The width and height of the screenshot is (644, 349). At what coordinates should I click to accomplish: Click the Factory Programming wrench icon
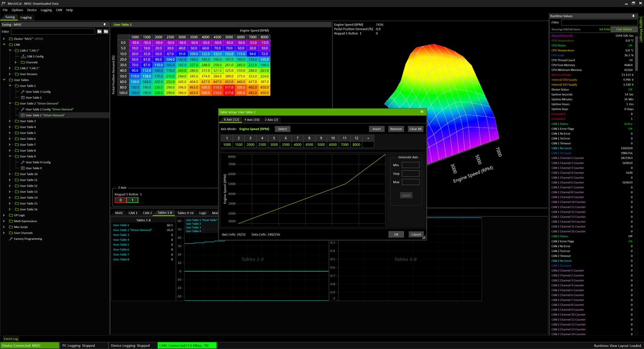pyautogui.click(x=11, y=239)
